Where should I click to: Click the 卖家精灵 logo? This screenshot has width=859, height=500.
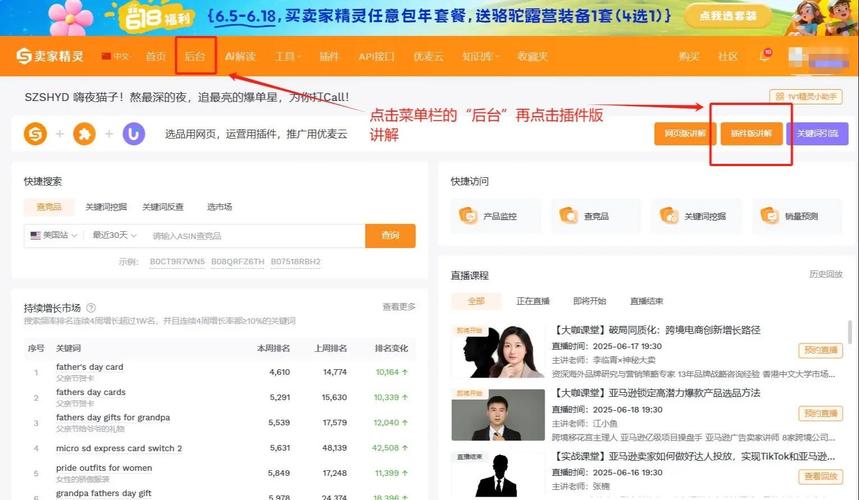50,56
